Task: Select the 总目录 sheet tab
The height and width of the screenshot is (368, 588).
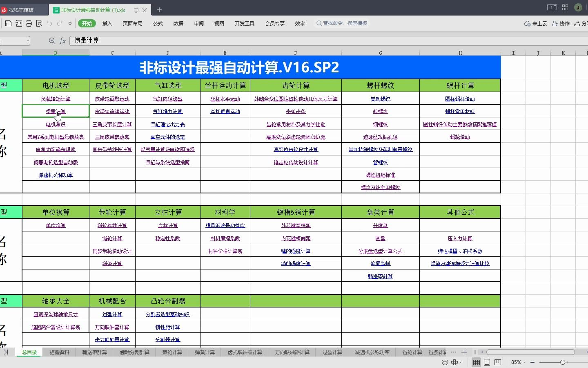Action: tap(29, 352)
